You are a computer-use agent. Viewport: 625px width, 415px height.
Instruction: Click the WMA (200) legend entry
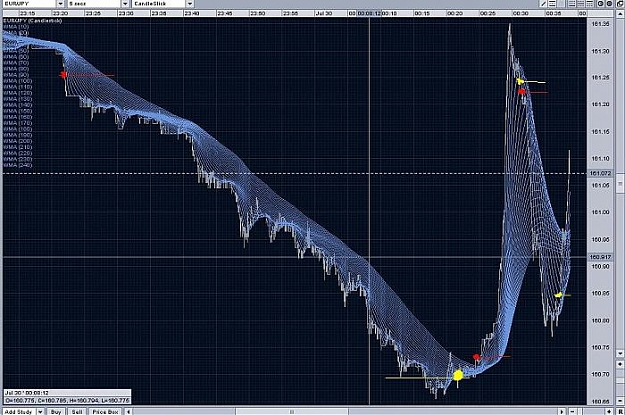click(x=18, y=141)
